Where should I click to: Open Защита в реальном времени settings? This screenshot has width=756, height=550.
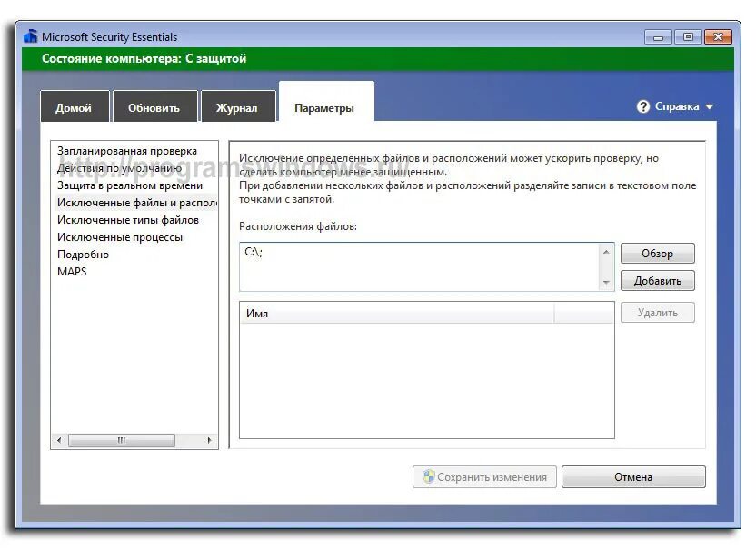click(130, 185)
